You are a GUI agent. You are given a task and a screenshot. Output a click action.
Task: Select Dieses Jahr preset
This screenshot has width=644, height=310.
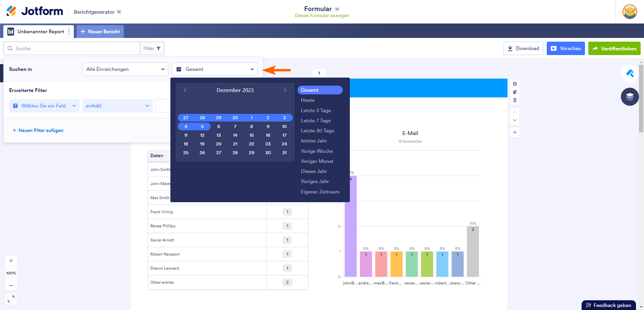314,171
